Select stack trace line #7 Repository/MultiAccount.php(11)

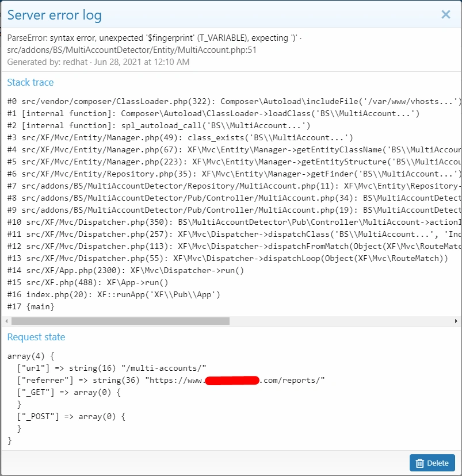coord(230,186)
